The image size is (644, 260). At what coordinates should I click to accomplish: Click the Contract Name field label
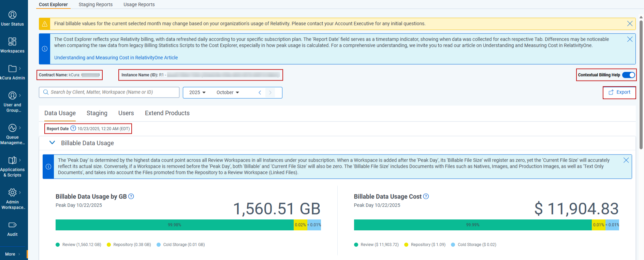53,75
